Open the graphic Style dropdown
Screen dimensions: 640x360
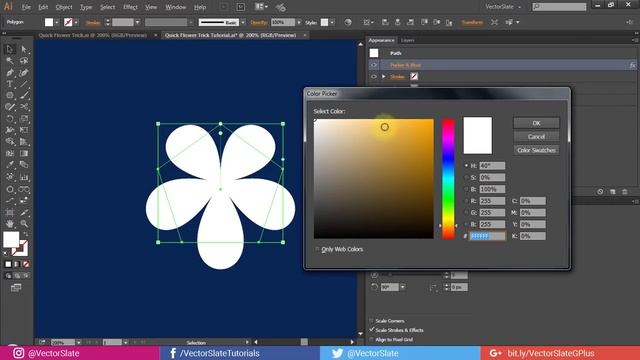coord(332,22)
